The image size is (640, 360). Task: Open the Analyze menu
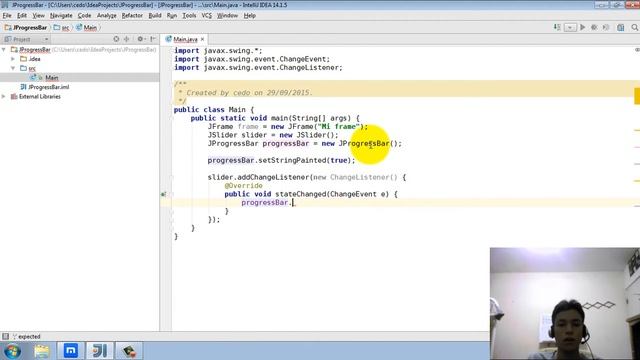(107, 16)
